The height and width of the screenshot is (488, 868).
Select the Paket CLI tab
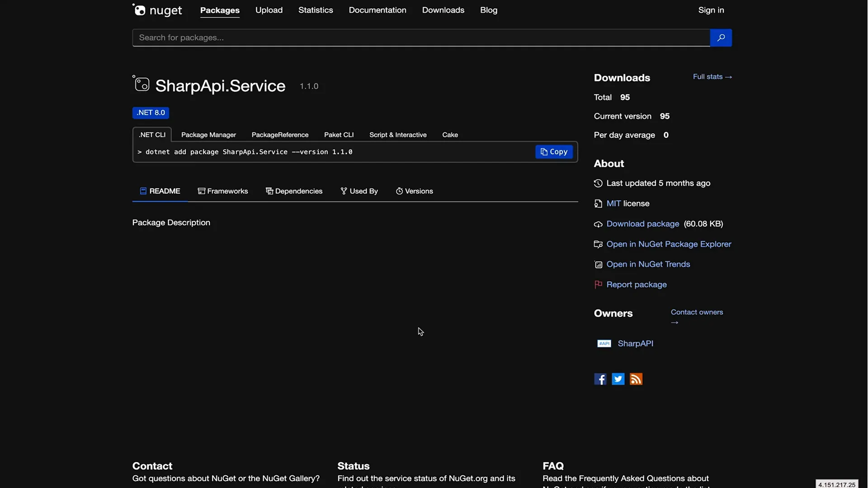pos(339,135)
